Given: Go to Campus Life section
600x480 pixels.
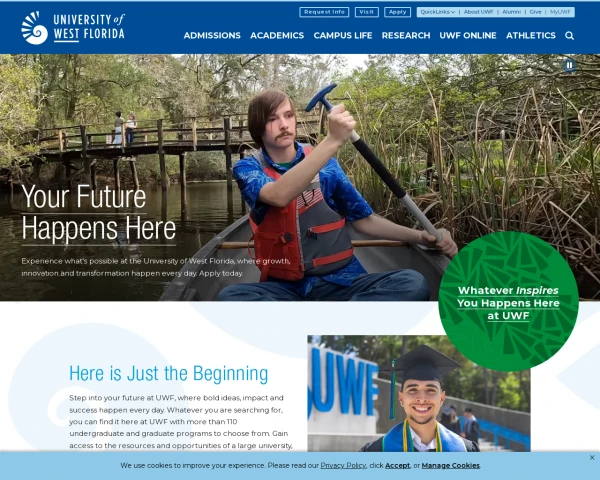Looking at the screenshot, I should tap(342, 35).
